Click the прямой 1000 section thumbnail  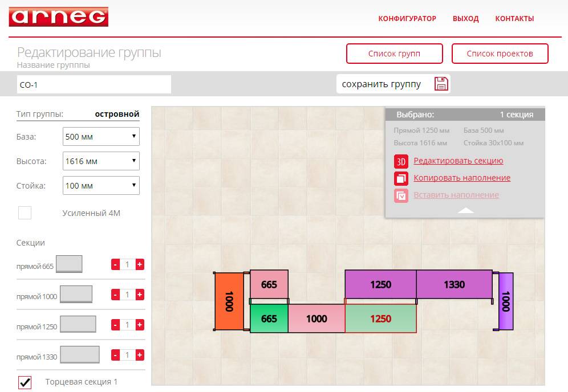(76, 294)
